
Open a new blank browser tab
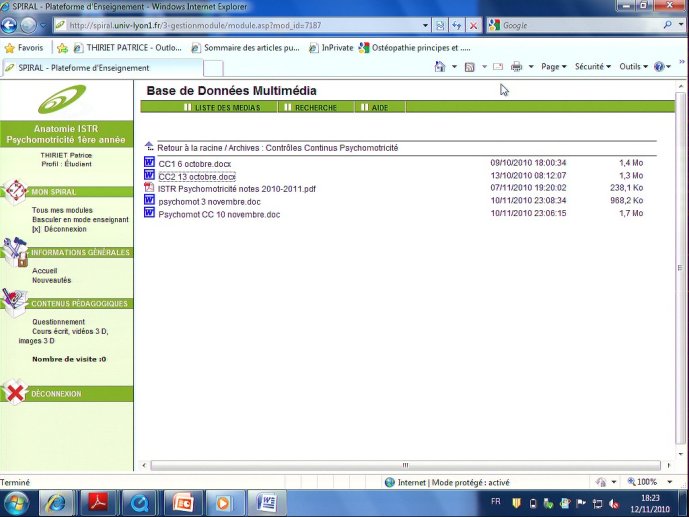click(213, 69)
